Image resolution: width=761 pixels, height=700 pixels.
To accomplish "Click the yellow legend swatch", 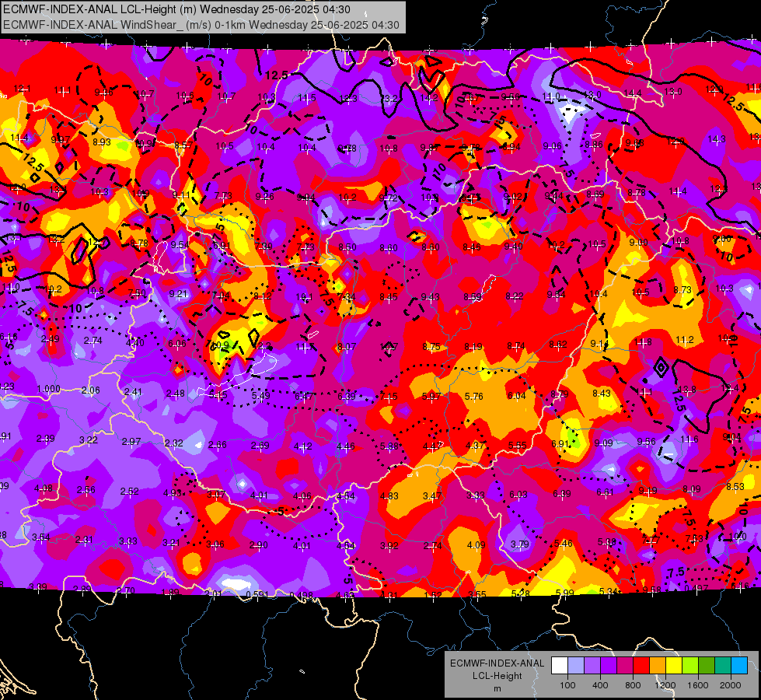I will tap(674, 666).
